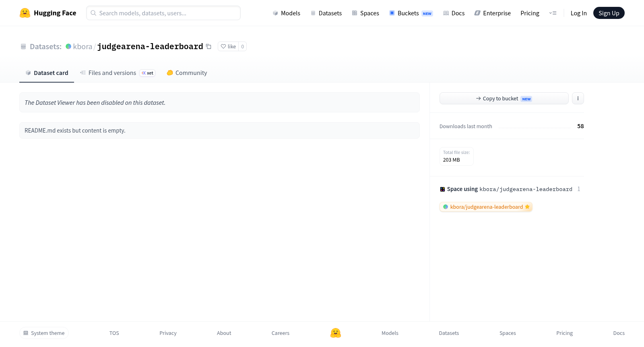Open Spaces footer link

508,333
